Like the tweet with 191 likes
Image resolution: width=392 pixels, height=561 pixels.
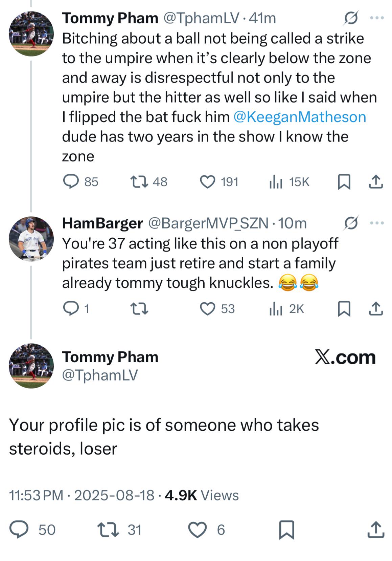(208, 182)
